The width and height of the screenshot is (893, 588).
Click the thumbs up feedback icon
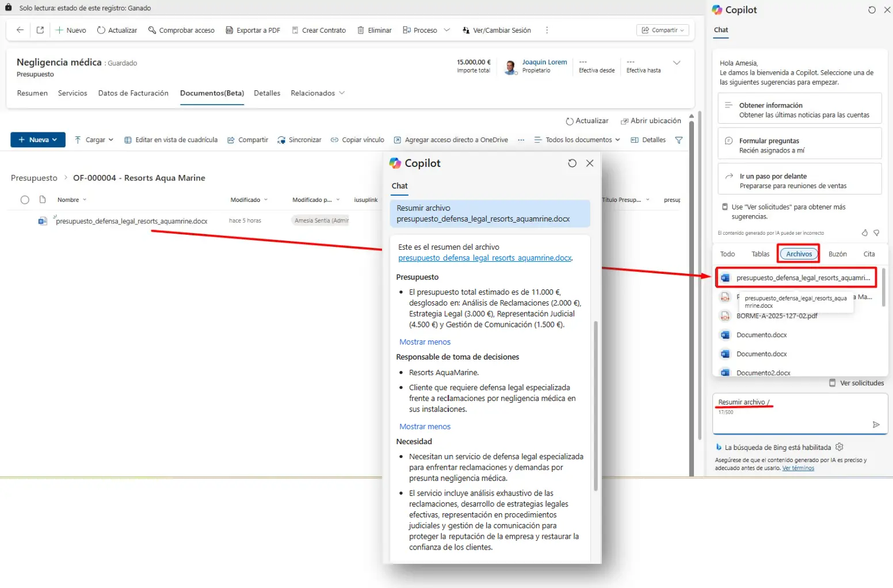click(864, 233)
